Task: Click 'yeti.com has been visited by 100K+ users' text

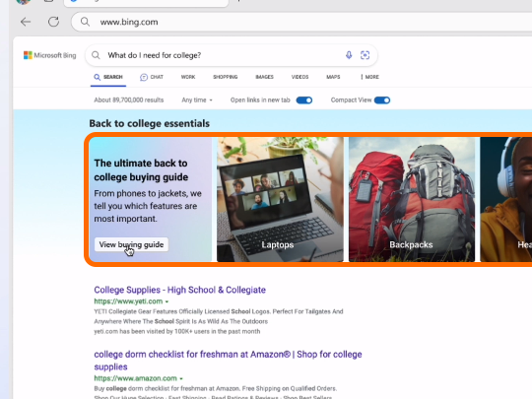Action: click(177, 331)
